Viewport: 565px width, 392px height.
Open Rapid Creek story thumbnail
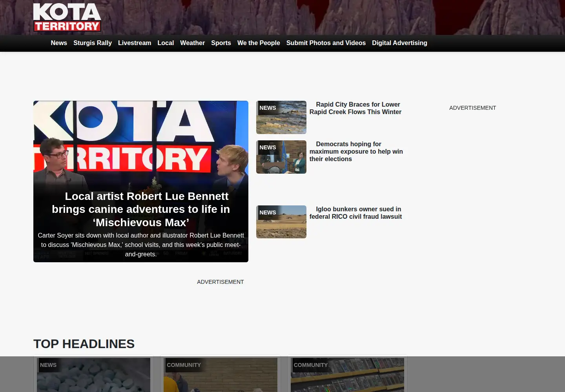281,117
